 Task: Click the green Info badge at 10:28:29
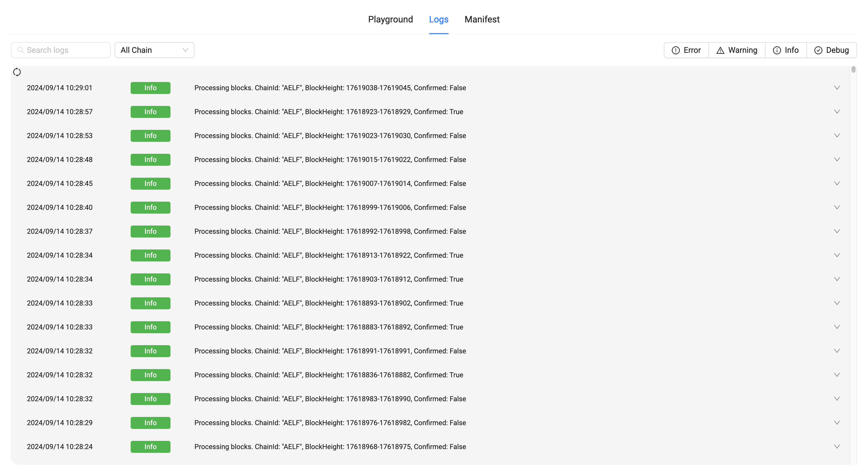(x=150, y=423)
